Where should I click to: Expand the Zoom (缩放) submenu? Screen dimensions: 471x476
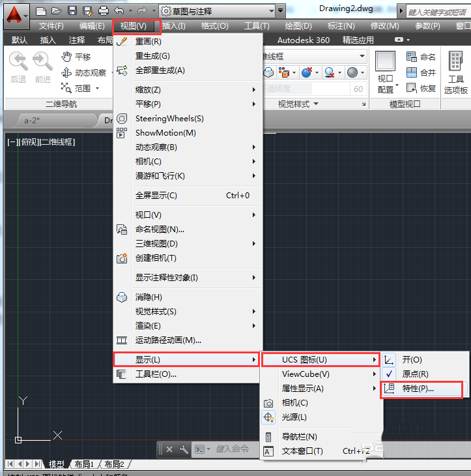click(187, 89)
